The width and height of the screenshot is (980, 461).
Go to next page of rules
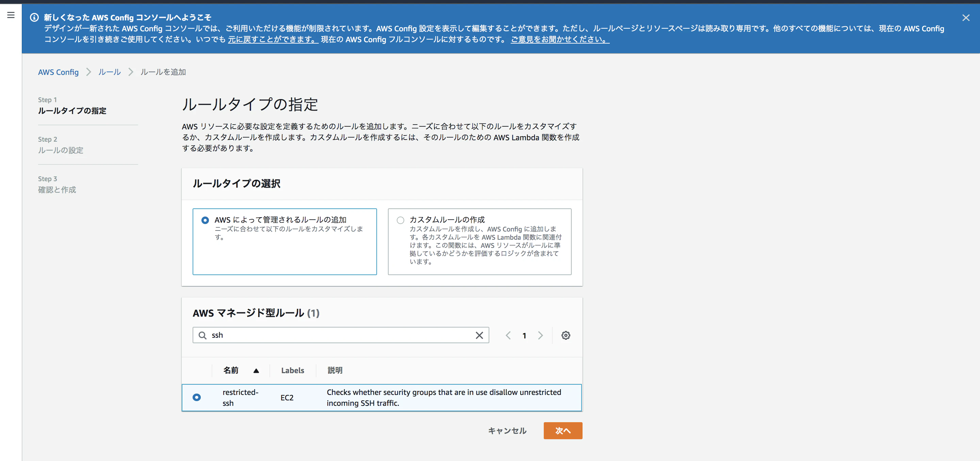540,335
